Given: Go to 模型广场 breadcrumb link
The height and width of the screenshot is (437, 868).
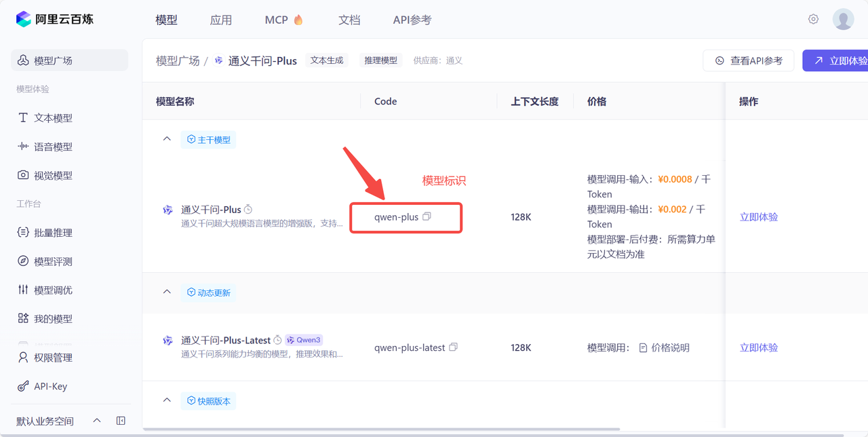Looking at the screenshot, I should click(x=178, y=60).
